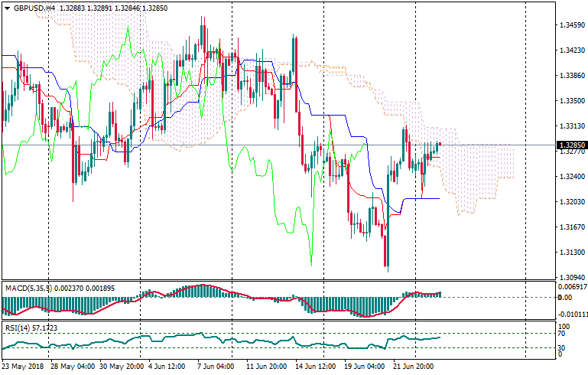The width and height of the screenshot is (588, 375).
Task: Click the dropdown triangle beside GBPUSD,H4
Action: 7,7
